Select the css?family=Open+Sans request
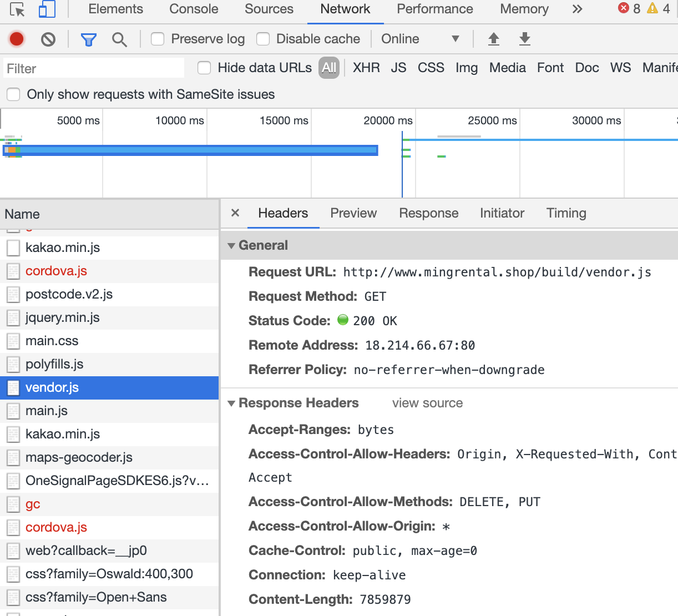 point(109,597)
